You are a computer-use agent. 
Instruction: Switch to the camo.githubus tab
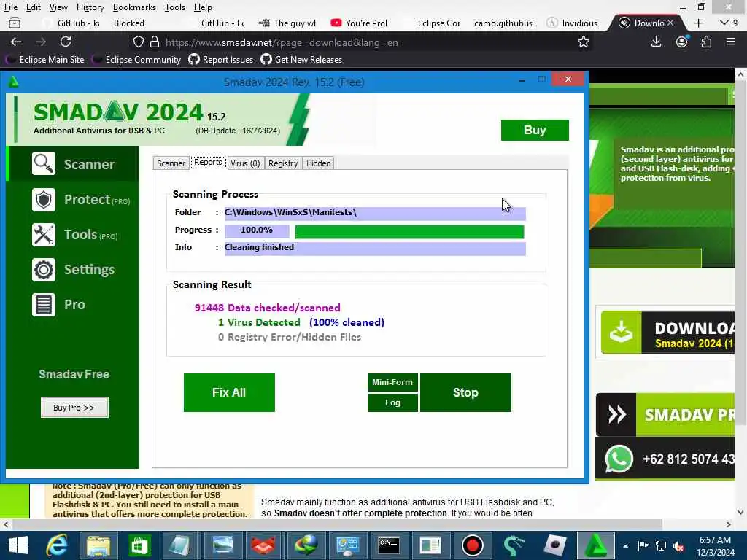point(503,23)
